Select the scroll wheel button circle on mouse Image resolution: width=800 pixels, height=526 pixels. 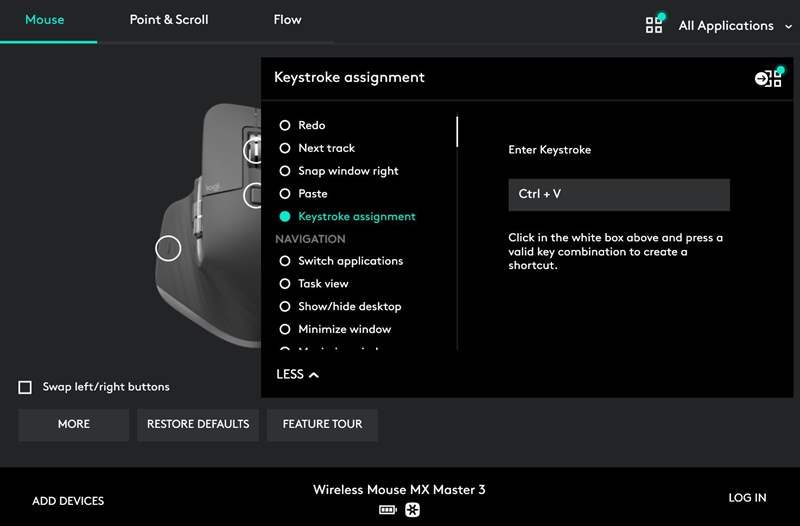tap(254, 150)
